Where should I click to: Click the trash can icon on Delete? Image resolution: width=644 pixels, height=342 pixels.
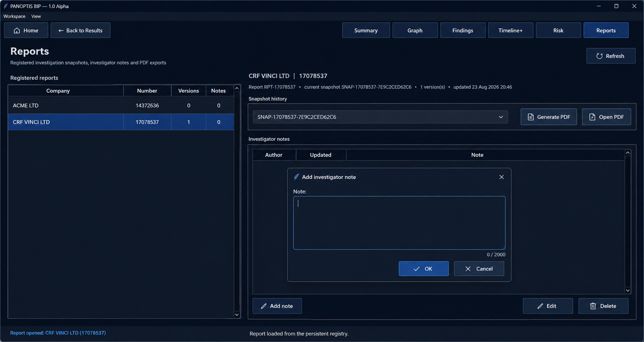[x=593, y=306]
